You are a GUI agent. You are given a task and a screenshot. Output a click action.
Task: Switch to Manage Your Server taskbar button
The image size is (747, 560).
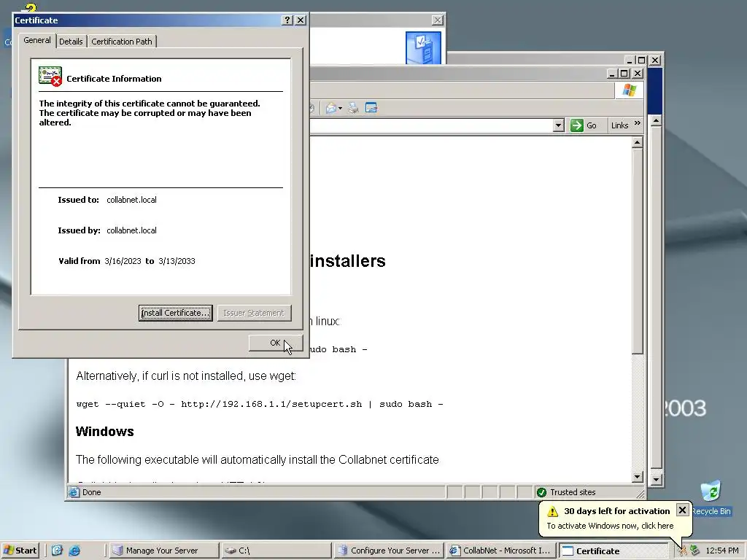tap(163, 551)
